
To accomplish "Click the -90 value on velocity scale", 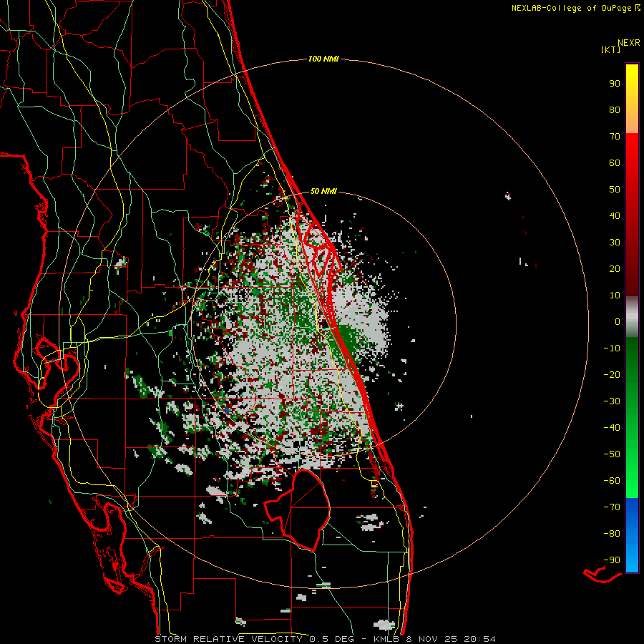I will (x=612, y=560).
